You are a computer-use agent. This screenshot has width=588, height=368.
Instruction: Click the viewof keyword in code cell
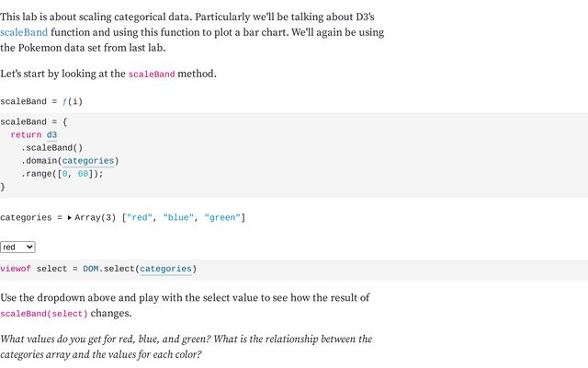(16, 269)
